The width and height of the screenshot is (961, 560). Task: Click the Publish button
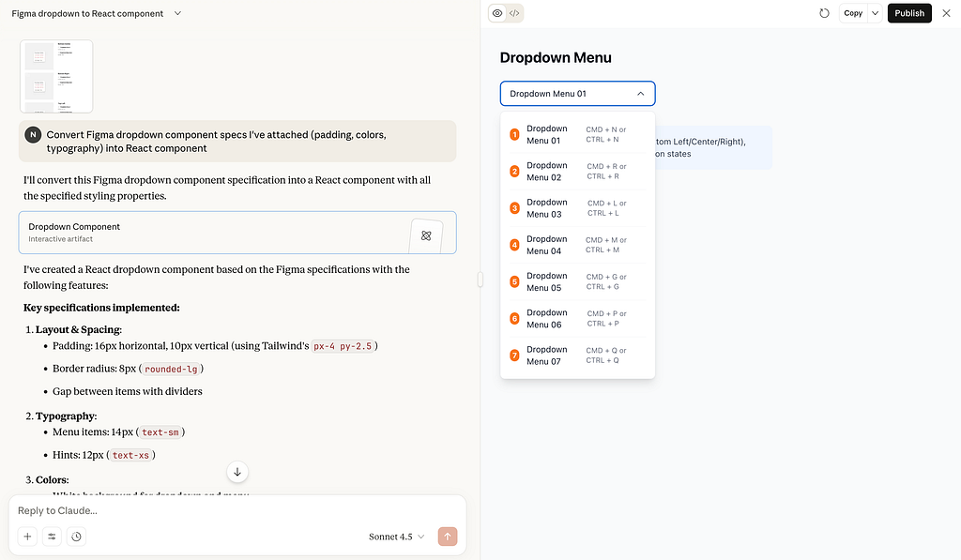click(909, 13)
